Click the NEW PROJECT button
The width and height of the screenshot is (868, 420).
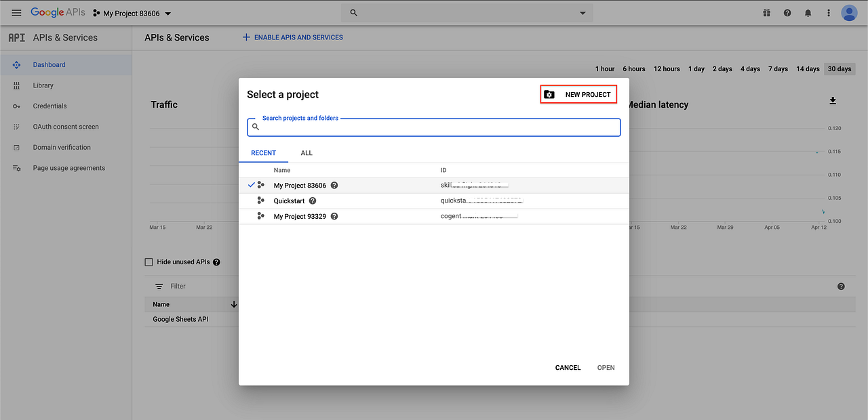click(x=578, y=93)
